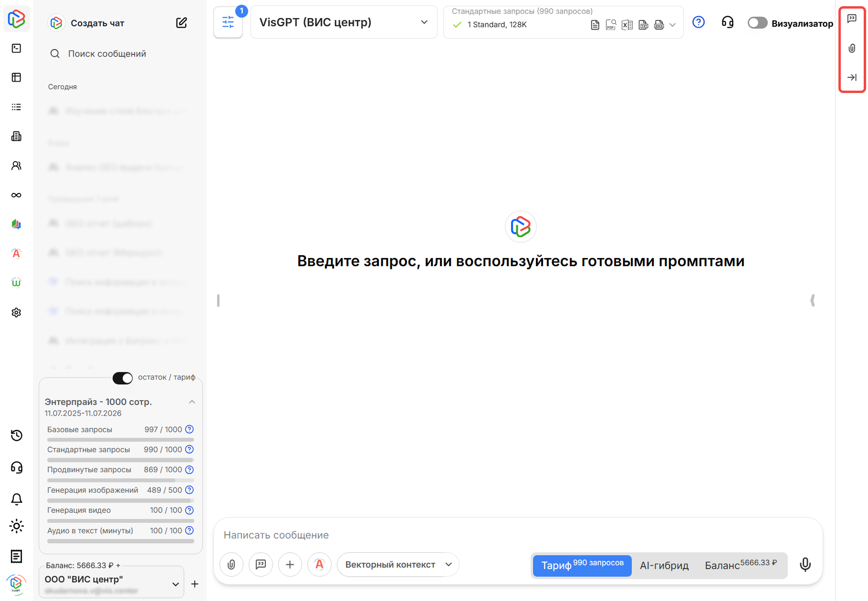The height and width of the screenshot is (601, 868).
Task: Switch the остаток / тариф toggle
Action: [x=122, y=378]
